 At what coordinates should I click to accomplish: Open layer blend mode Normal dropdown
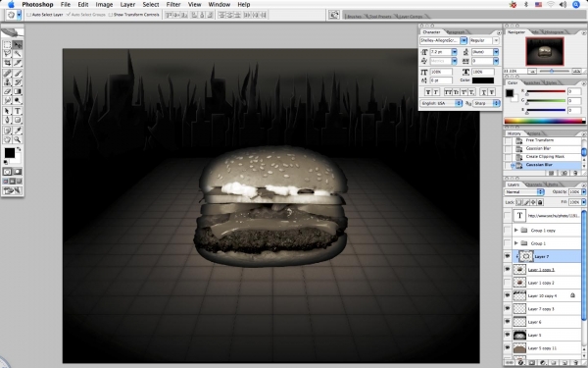(524, 192)
